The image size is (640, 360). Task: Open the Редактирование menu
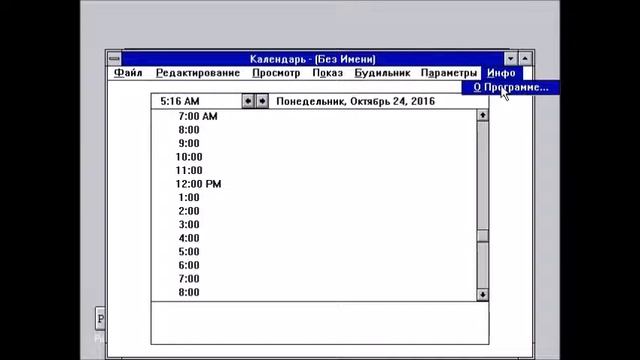pyautogui.click(x=198, y=73)
